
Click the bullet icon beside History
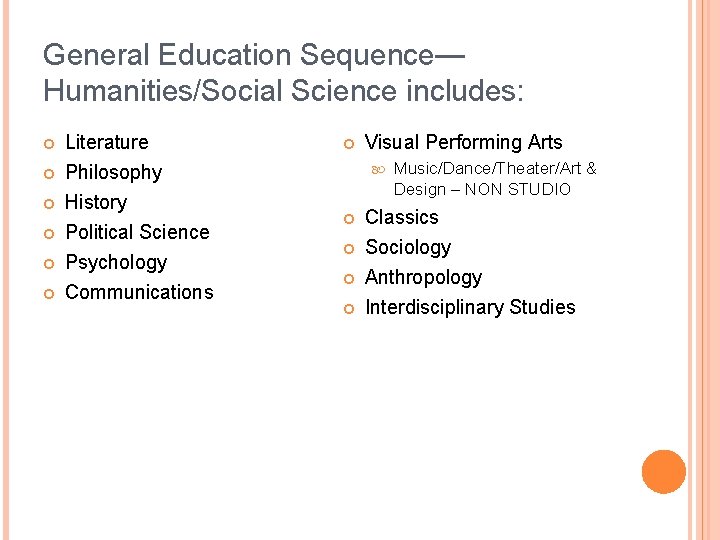point(49,204)
